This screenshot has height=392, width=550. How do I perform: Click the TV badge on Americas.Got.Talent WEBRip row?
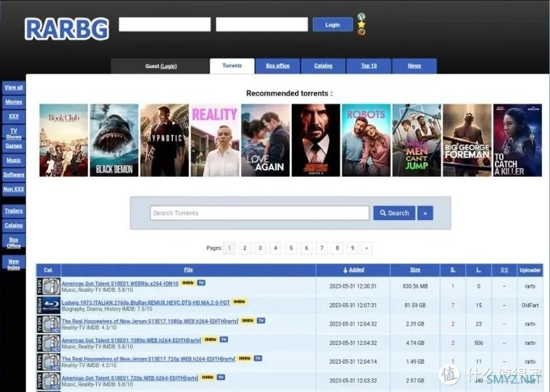(201, 283)
